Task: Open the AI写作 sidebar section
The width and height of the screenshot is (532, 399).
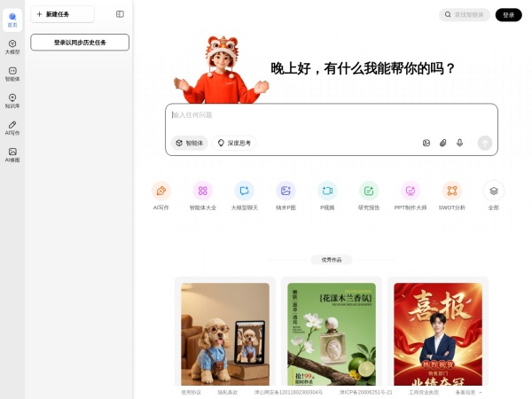Action: 12,128
